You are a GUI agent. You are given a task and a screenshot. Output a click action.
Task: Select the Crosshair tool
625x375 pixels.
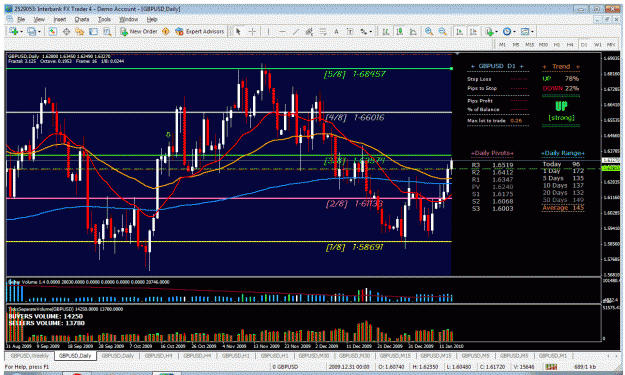[252, 31]
